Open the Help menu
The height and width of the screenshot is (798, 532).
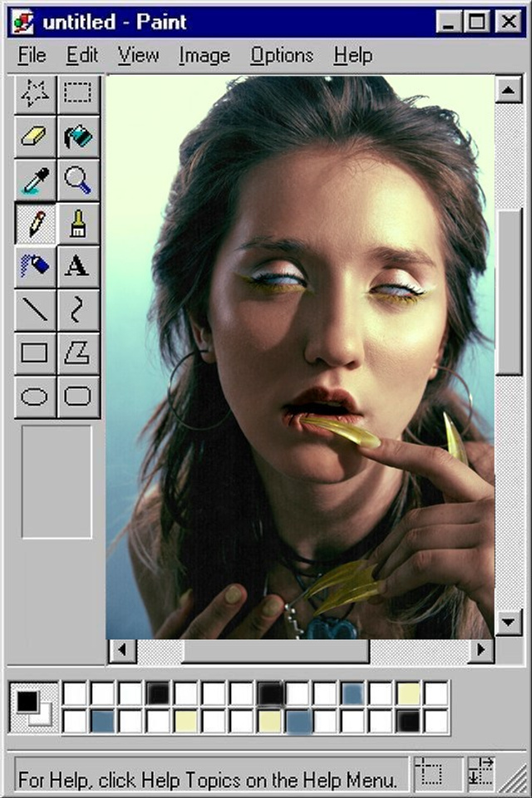click(352, 55)
